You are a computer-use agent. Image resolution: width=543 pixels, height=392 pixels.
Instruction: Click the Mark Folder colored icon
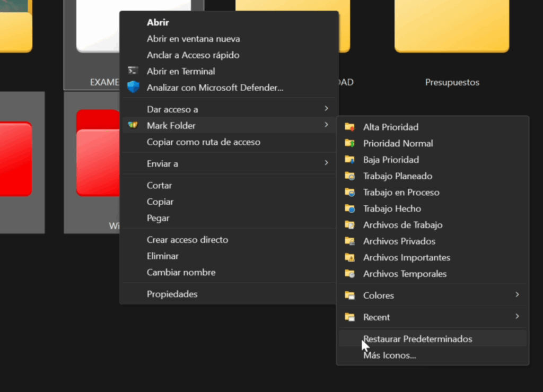(133, 125)
